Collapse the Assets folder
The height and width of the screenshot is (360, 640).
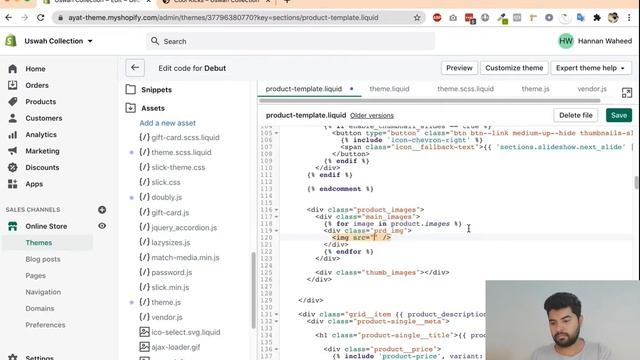pyautogui.click(x=153, y=108)
